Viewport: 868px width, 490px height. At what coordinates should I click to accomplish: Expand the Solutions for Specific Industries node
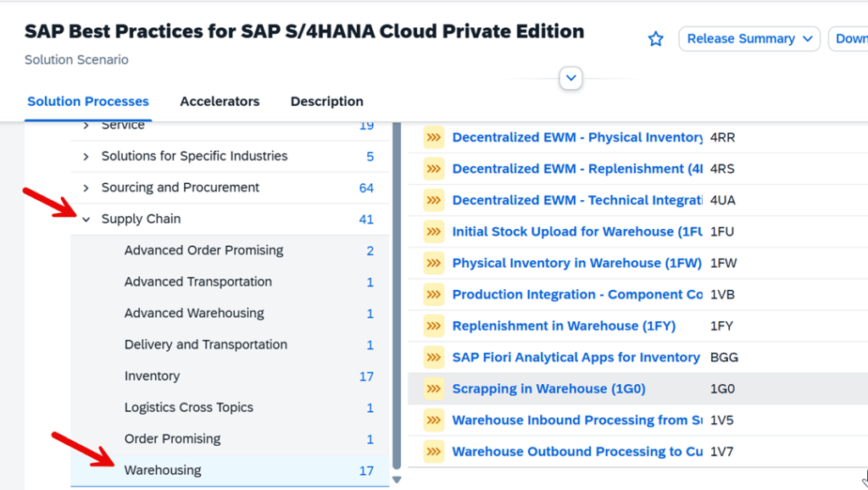pos(85,156)
